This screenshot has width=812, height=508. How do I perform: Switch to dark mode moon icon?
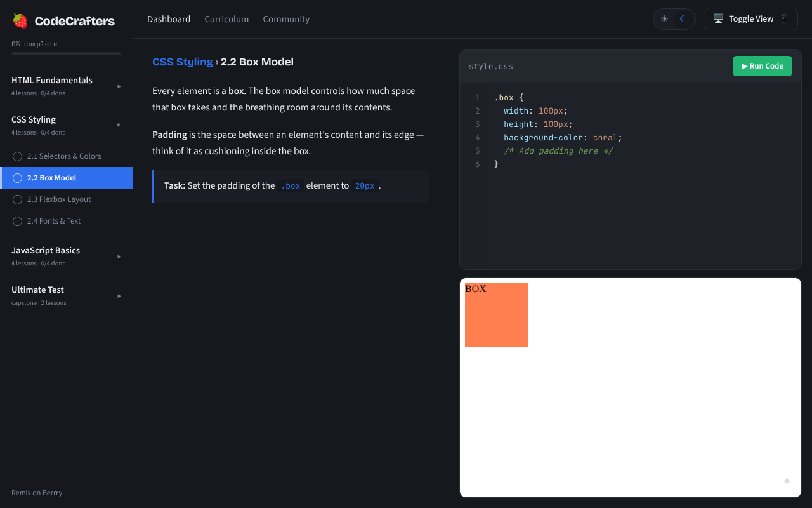(683, 19)
